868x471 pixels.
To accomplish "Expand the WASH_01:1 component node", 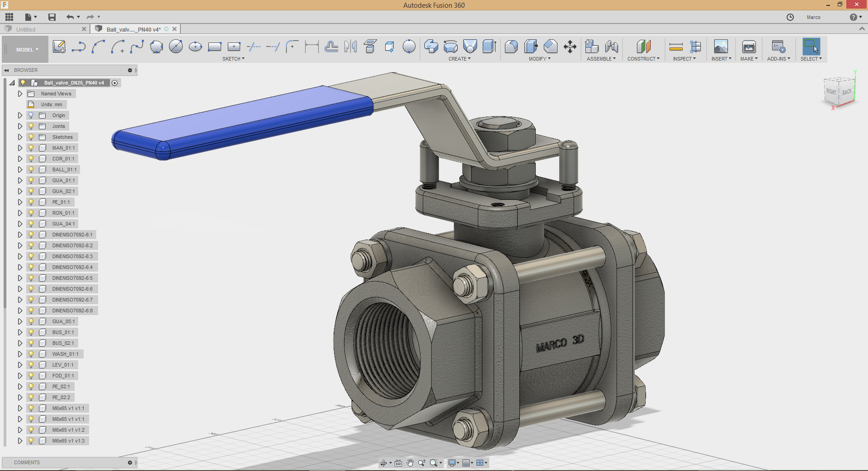I will coord(20,354).
